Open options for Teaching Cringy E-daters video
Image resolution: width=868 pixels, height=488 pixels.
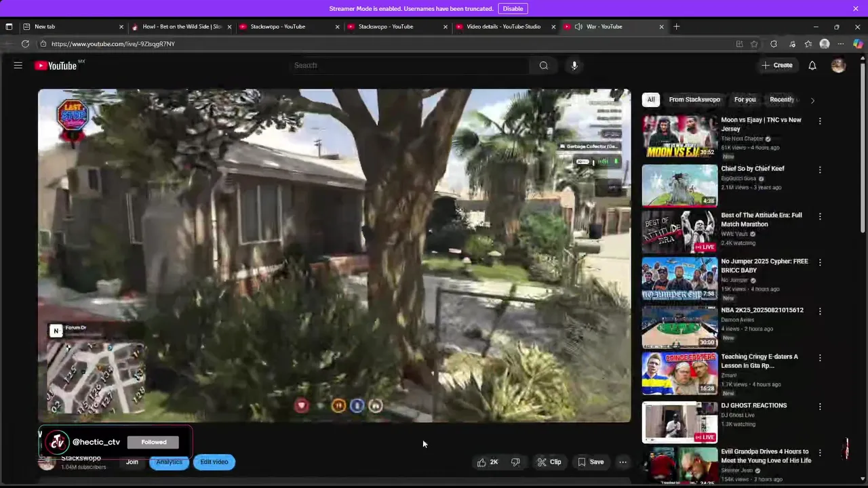(x=820, y=357)
